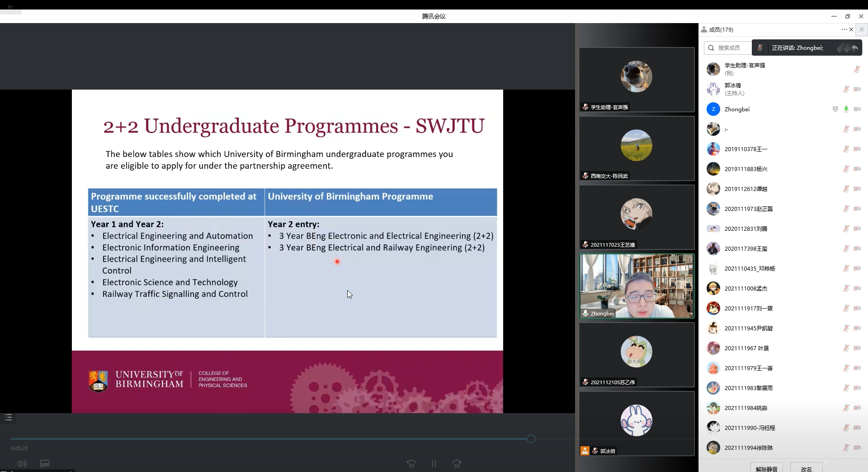Toggle my microphone in member list
The image size is (868, 472).
(x=857, y=69)
